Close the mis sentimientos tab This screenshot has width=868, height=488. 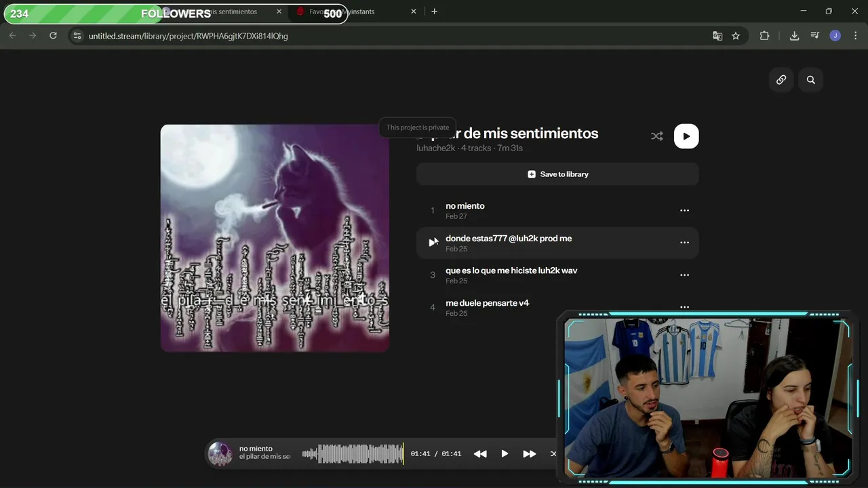279,12
